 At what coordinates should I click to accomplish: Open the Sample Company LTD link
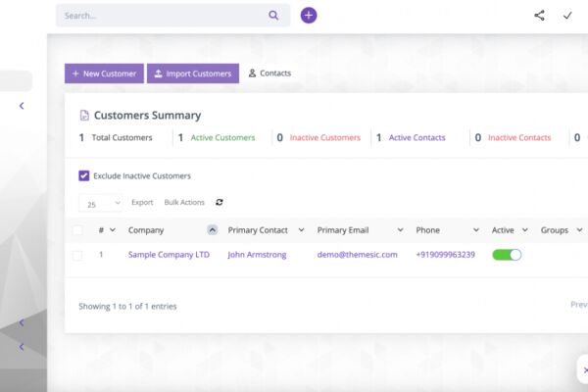(169, 255)
